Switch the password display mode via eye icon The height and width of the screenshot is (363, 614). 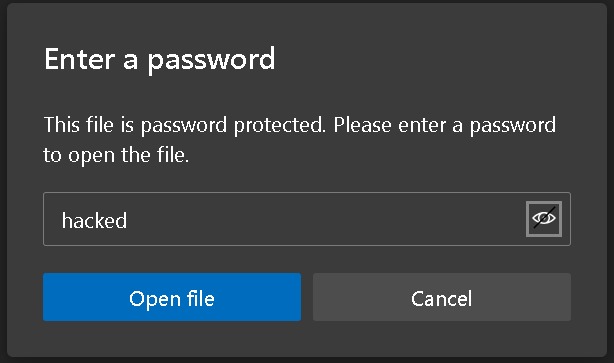pos(544,219)
